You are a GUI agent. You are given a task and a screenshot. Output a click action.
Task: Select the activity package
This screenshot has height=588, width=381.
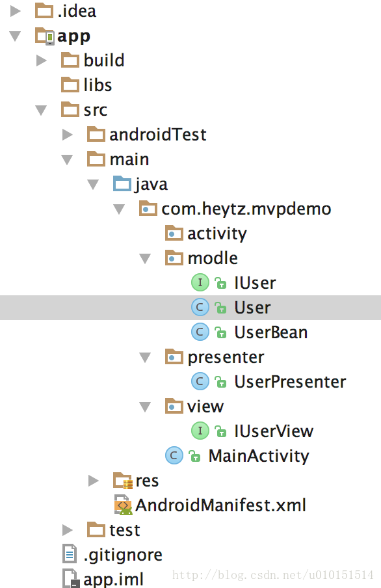217,234
